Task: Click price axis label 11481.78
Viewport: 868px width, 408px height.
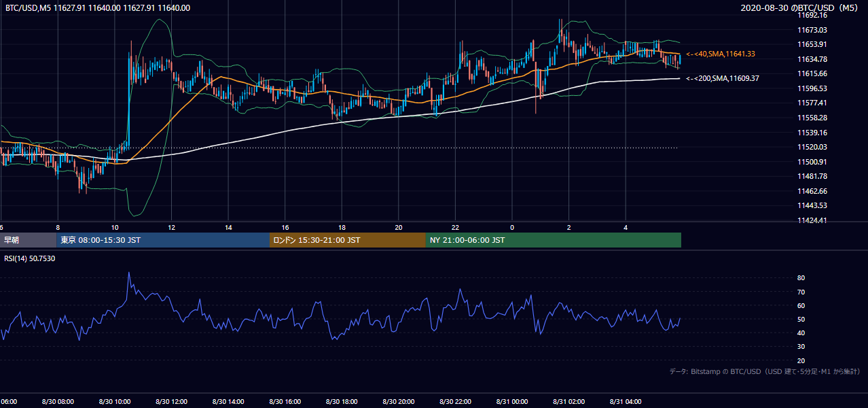Action: [812, 176]
